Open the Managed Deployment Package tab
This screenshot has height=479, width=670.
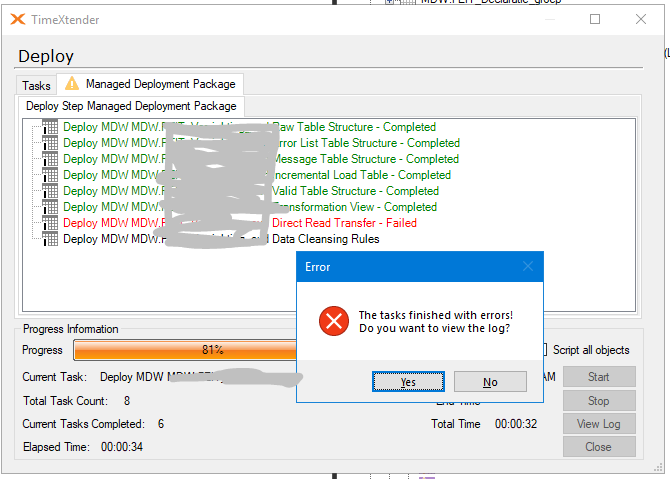point(150,84)
